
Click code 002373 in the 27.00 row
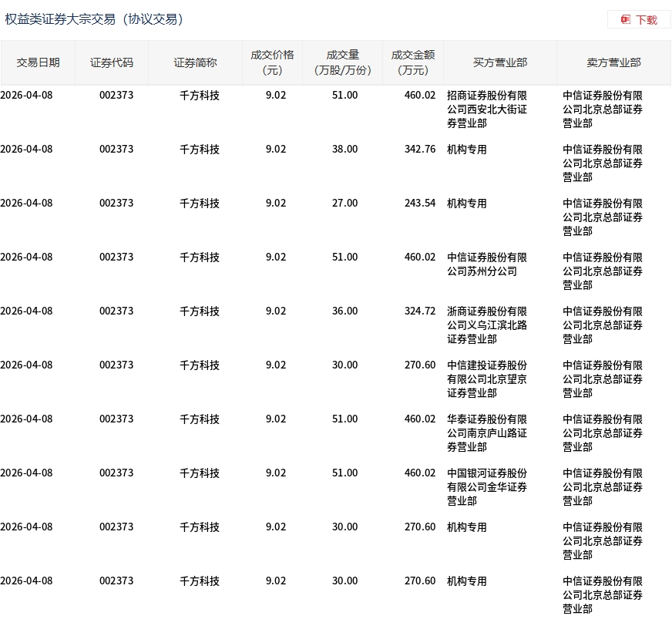[x=116, y=204]
